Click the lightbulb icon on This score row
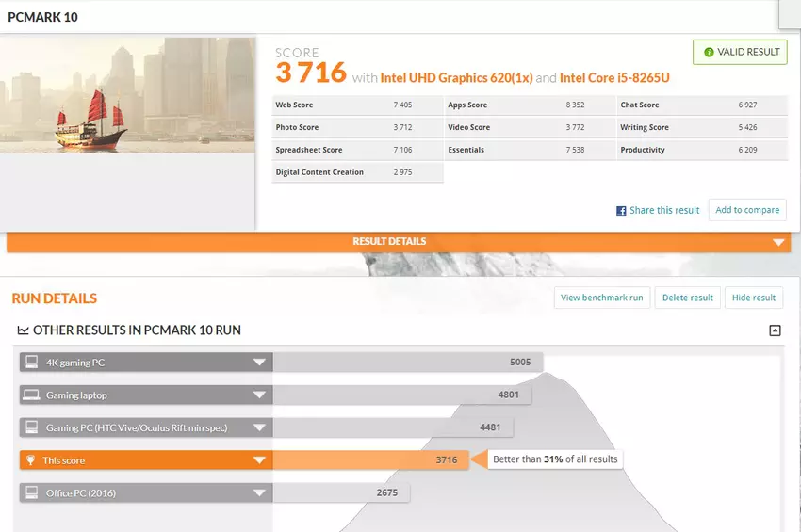The image size is (801, 532). click(x=31, y=460)
